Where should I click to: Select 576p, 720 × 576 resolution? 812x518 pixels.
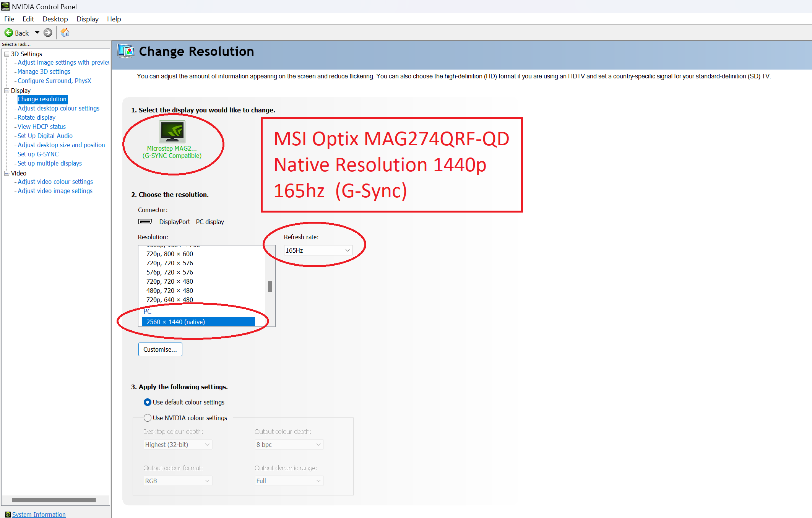point(170,272)
